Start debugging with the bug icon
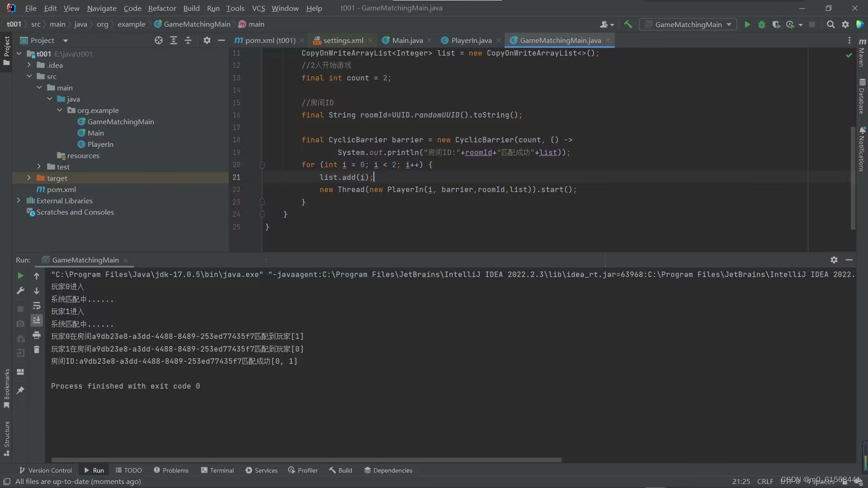868x488 pixels. point(762,24)
